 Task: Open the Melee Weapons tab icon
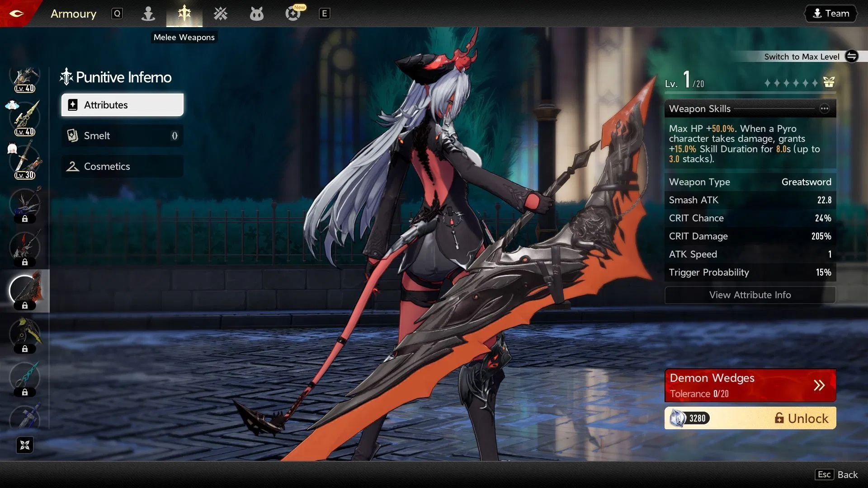point(184,14)
